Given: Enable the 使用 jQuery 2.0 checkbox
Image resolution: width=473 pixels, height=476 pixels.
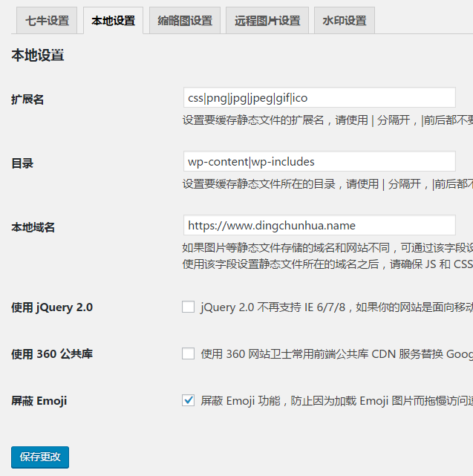Looking at the screenshot, I should point(188,307).
